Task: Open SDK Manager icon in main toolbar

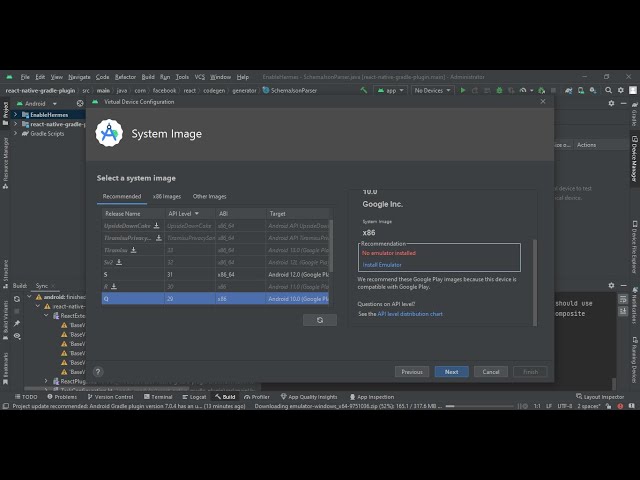Action: coord(593,90)
